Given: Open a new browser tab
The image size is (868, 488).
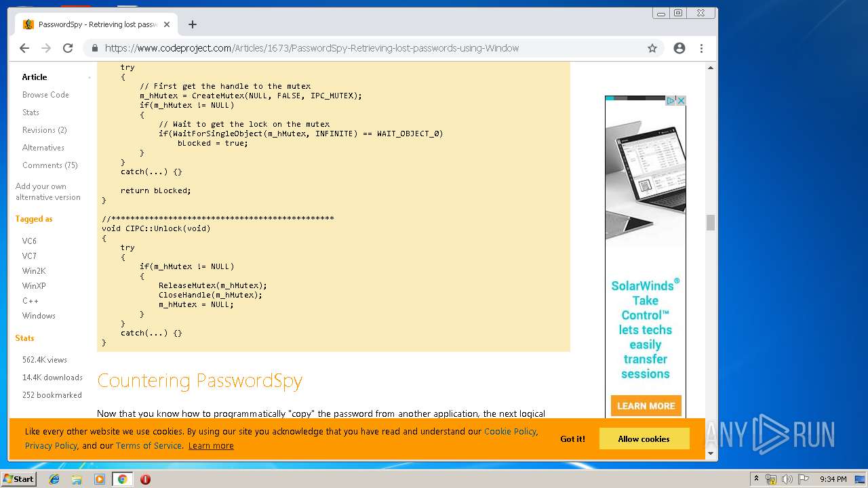Looking at the screenshot, I should (193, 24).
